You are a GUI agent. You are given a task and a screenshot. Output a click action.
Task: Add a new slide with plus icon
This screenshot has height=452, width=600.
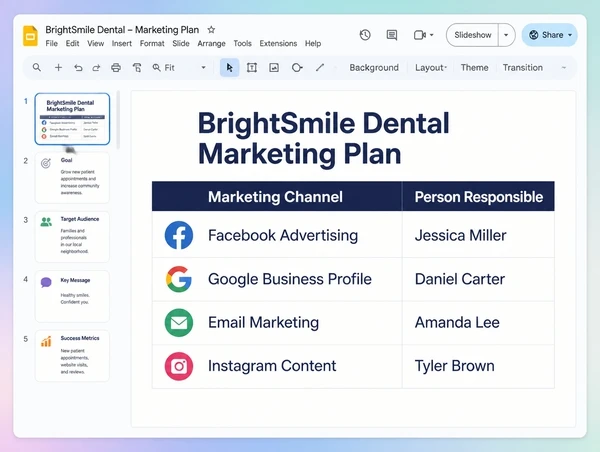pyautogui.click(x=58, y=68)
